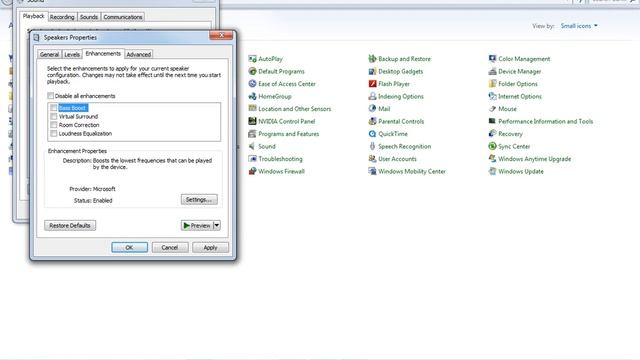Switch to the Advanced tab
The width and height of the screenshot is (640, 360).
pyautogui.click(x=138, y=54)
